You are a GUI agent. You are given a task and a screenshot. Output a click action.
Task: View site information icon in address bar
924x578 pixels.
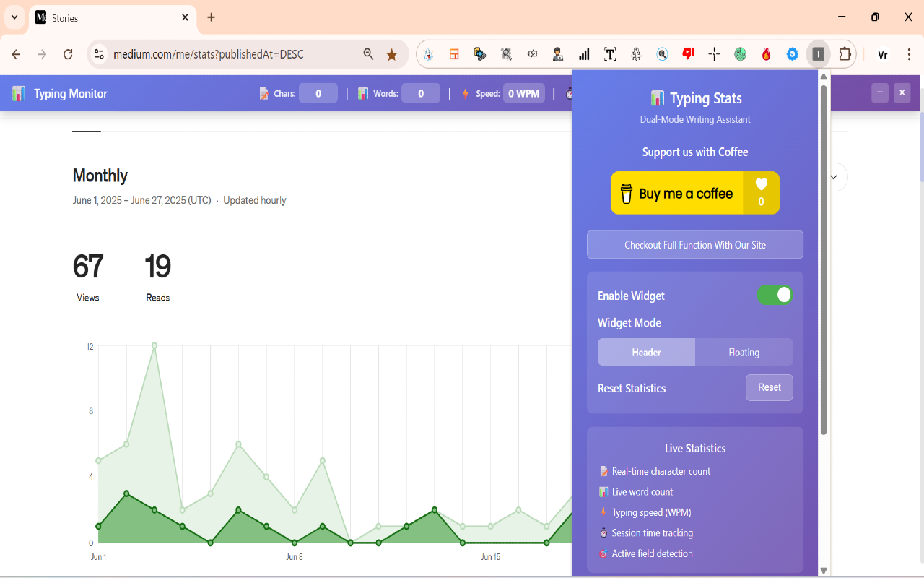(100, 54)
